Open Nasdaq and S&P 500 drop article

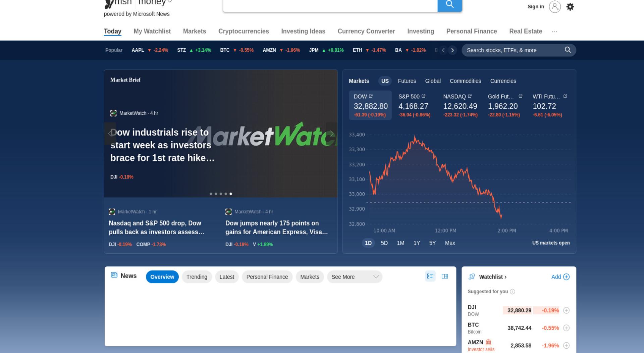coord(156,228)
